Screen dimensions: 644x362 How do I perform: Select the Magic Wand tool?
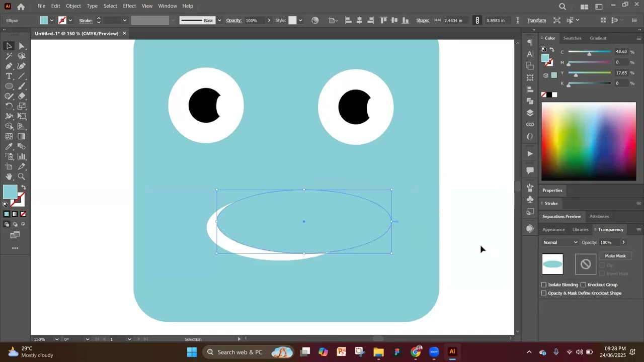point(9,56)
